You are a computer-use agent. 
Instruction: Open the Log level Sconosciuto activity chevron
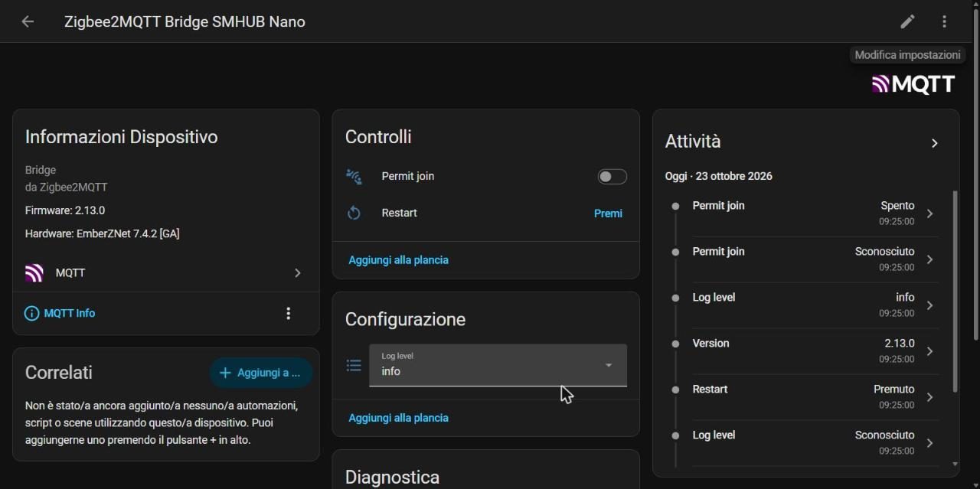(929, 443)
